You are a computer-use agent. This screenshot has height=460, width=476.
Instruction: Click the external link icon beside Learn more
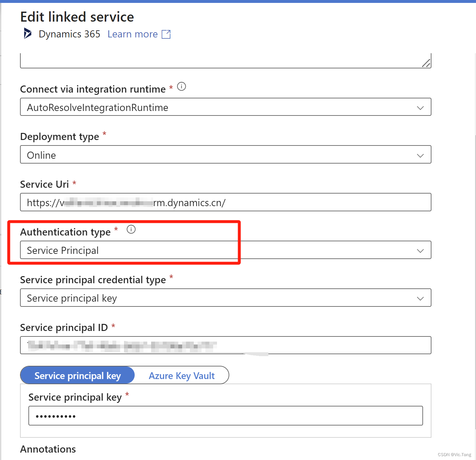point(166,34)
